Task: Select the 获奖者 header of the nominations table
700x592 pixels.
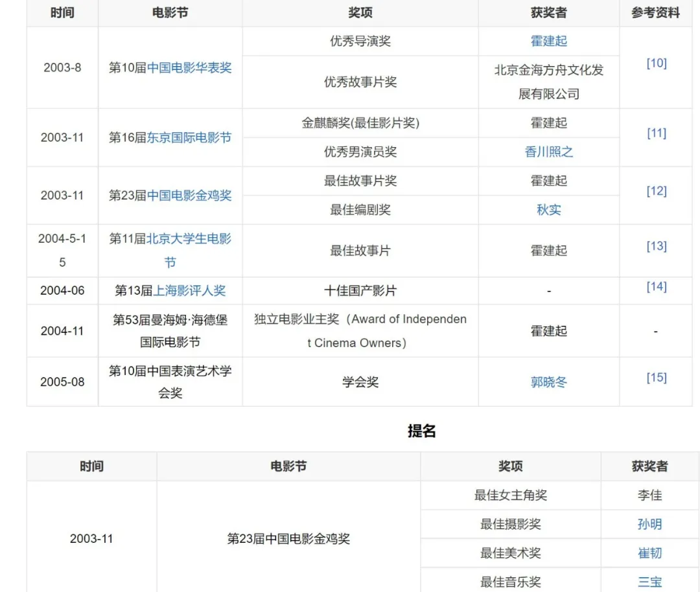Action: click(649, 466)
